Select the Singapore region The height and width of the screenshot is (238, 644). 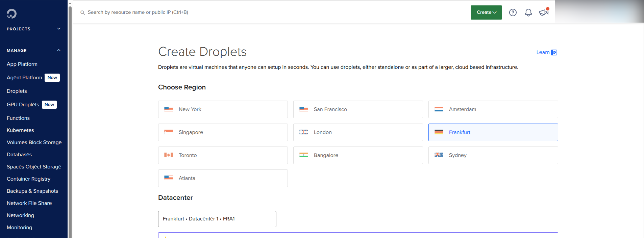(223, 132)
